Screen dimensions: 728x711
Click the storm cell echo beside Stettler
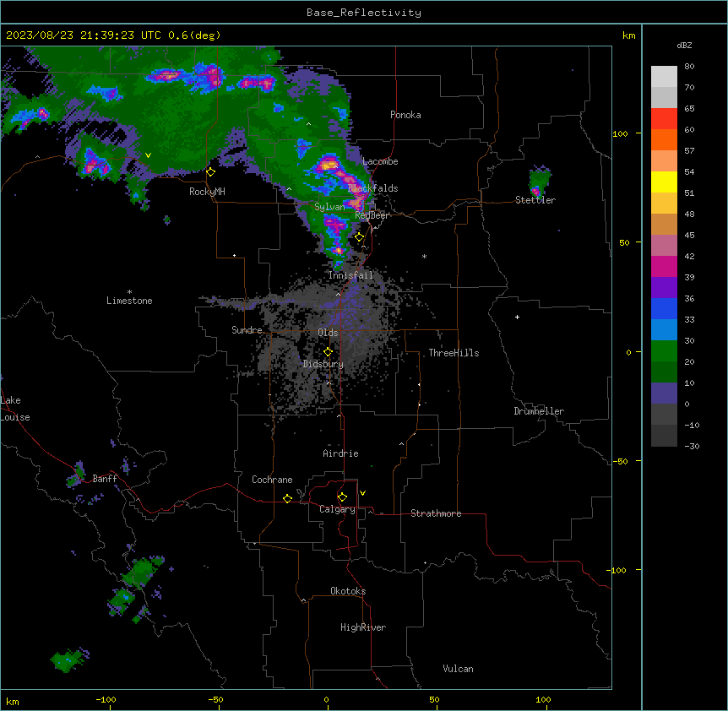click(539, 181)
